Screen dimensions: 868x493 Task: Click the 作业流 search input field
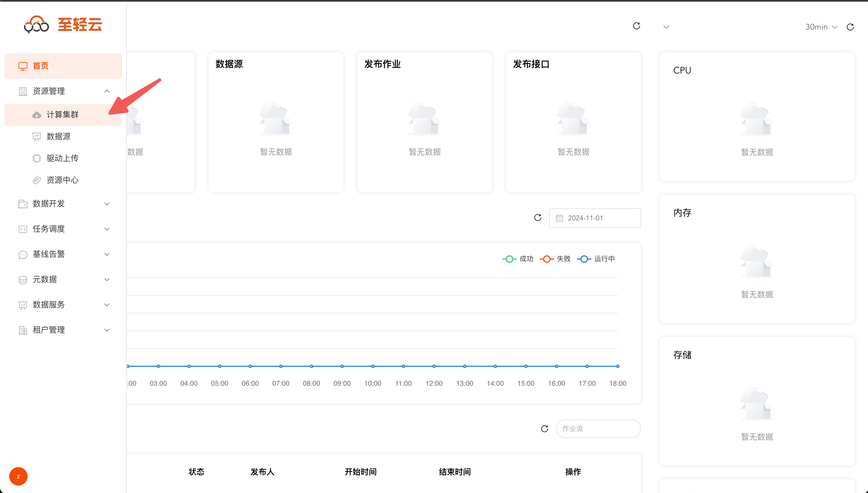[598, 429]
